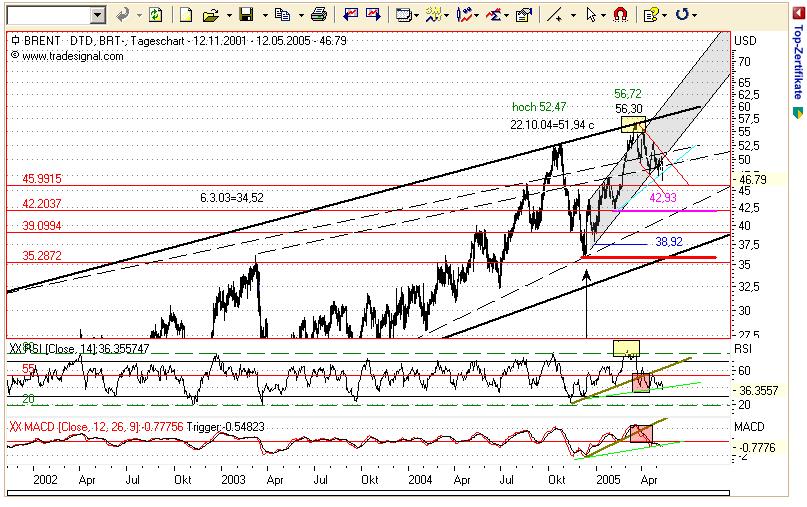Click the -0.7776 MACD value tag

tap(758, 447)
